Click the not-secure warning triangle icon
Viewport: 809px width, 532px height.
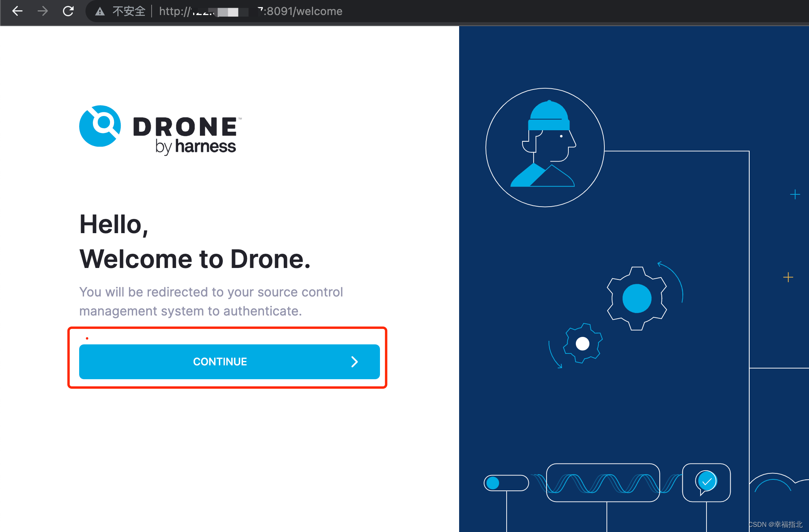(100, 11)
